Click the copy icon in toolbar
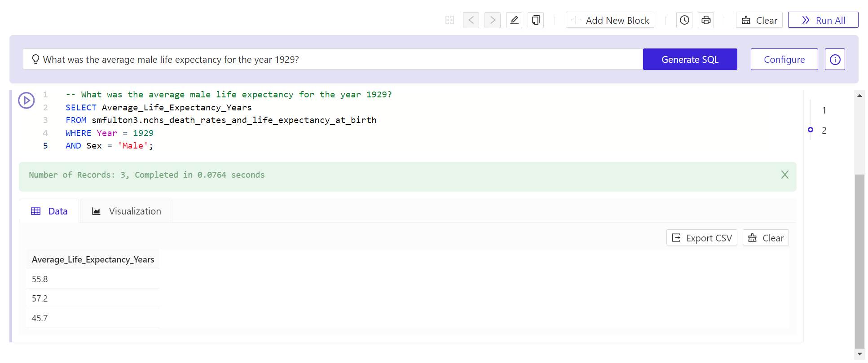Image resolution: width=868 pixels, height=363 pixels. (x=536, y=20)
